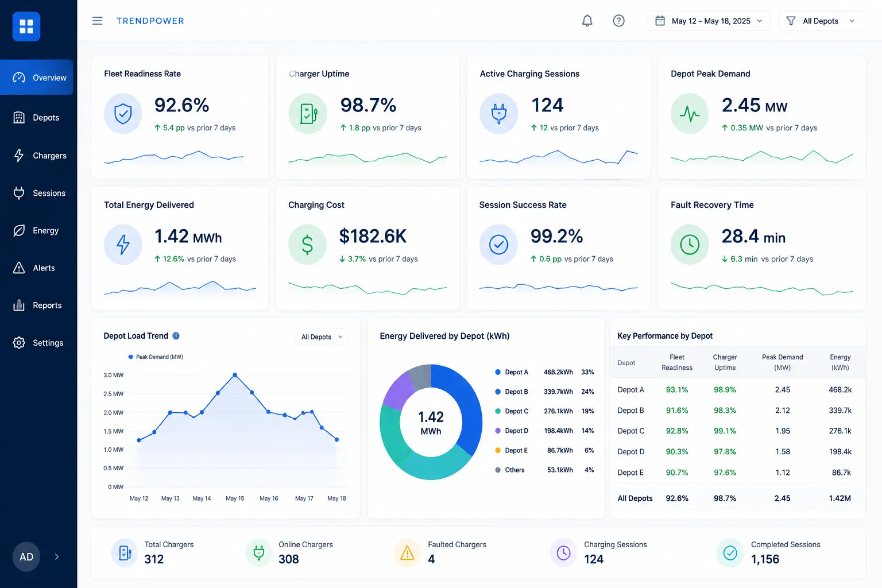The width and height of the screenshot is (882, 588).
Task: Click the Session Success Rate checkmark icon
Action: coord(498,245)
